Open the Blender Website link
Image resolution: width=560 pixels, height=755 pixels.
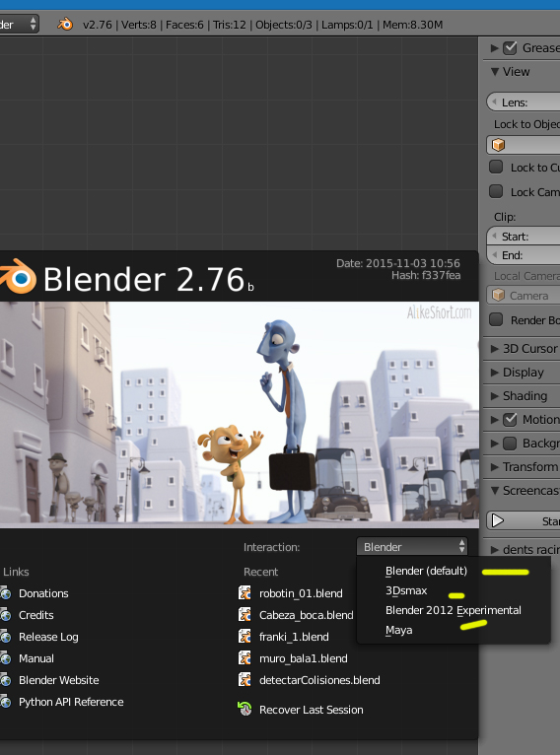[59, 680]
